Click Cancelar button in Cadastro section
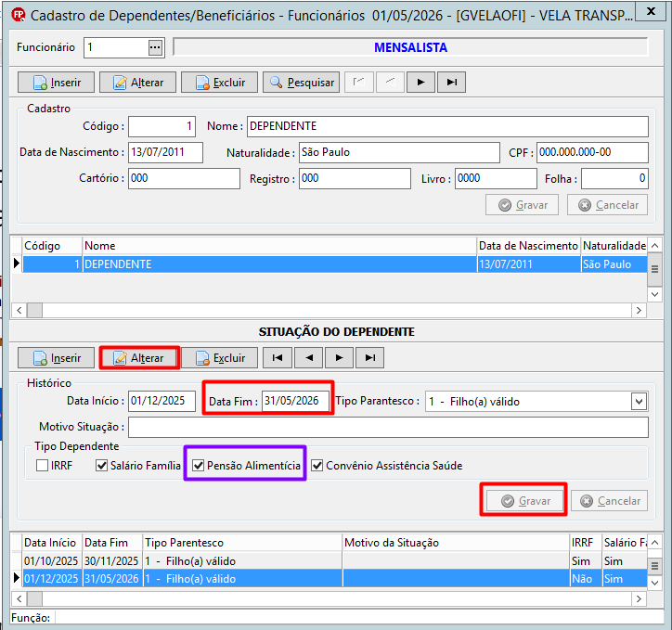The image size is (672, 630). tap(607, 205)
